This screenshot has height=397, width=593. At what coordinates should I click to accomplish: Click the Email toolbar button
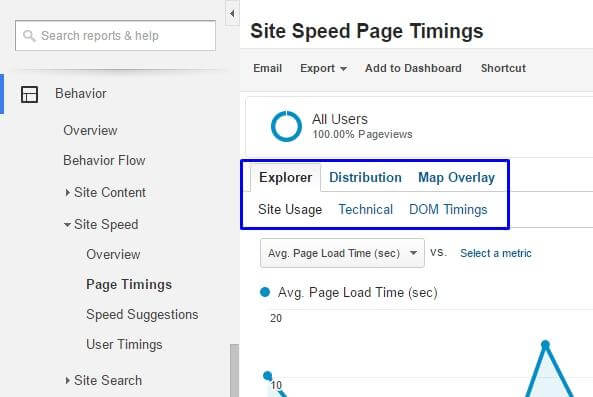[x=267, y=68]
